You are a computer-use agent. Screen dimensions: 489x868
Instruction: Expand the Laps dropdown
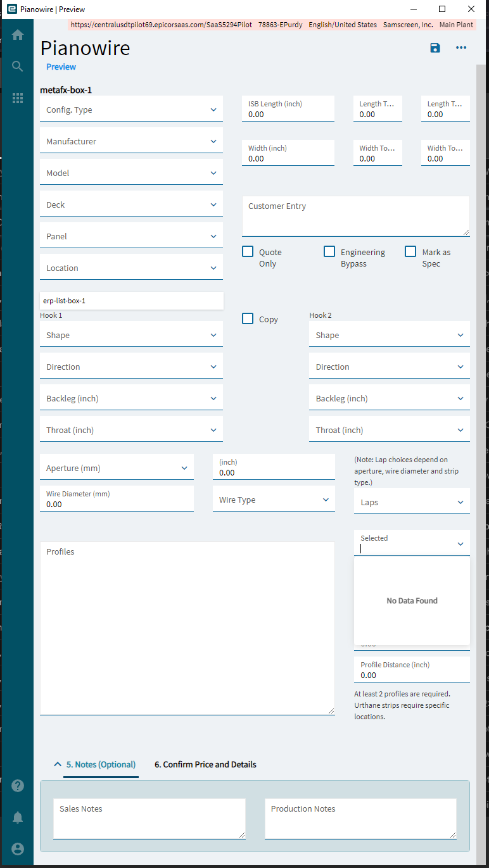click(412, 501)
